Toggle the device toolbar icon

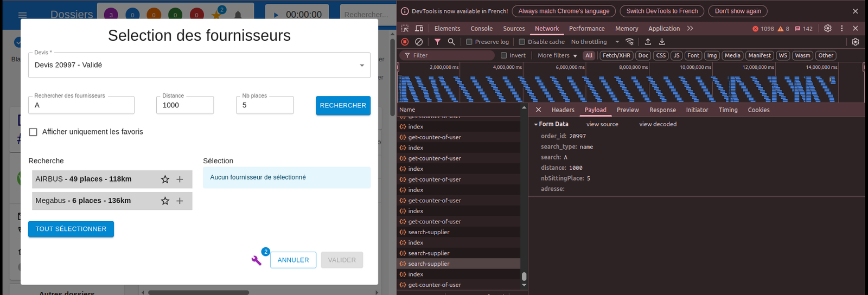419,28
